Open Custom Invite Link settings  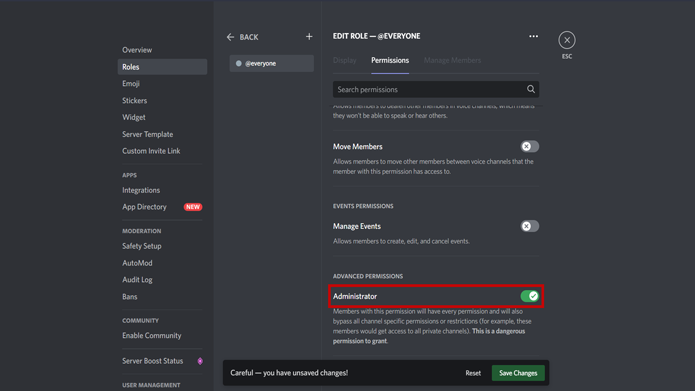tap(162, 151)
